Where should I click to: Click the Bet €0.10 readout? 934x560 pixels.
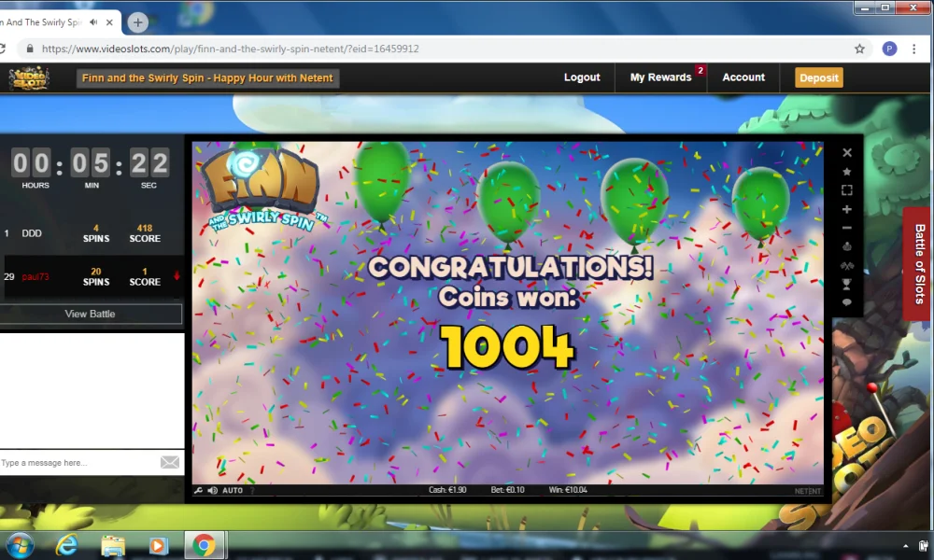pos(507,490)
